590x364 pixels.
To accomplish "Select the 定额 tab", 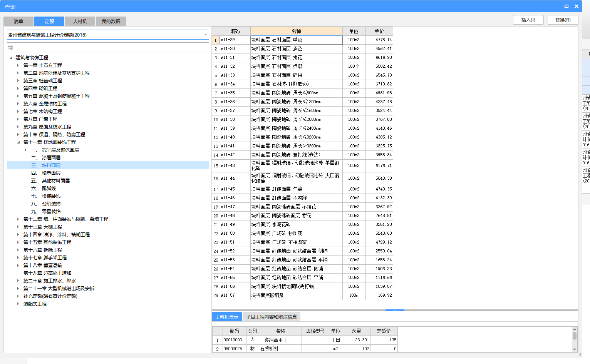I will (49, 22).
